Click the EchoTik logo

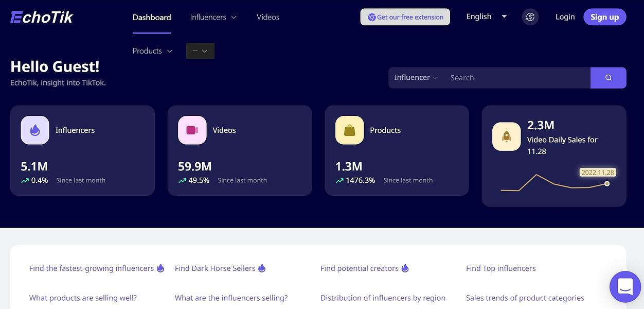tap(42, 17)
